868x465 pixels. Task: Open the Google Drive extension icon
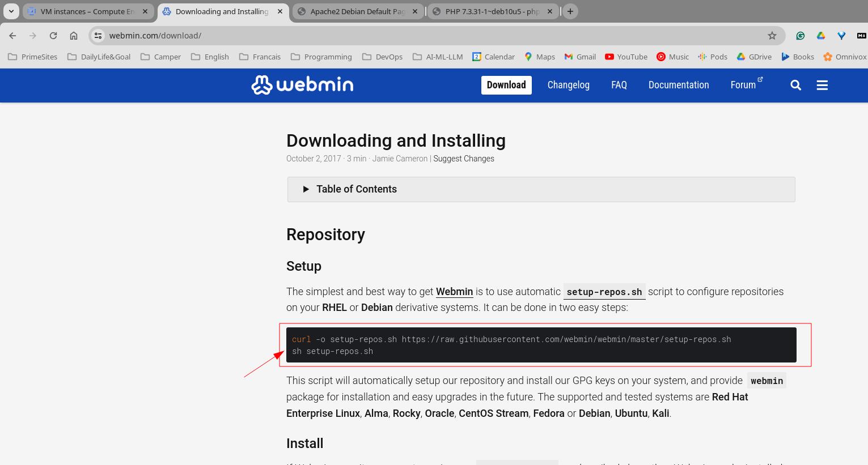click(x=820, y=36)
